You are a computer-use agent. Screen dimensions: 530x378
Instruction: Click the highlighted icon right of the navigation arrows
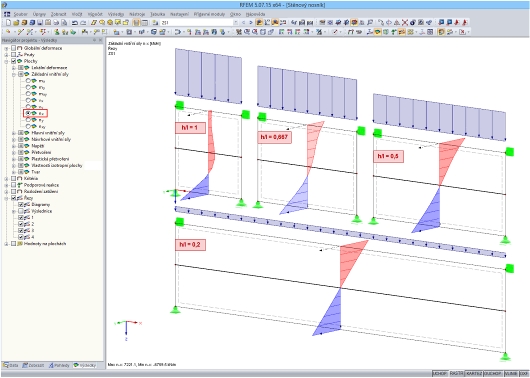tap(259, 23)
